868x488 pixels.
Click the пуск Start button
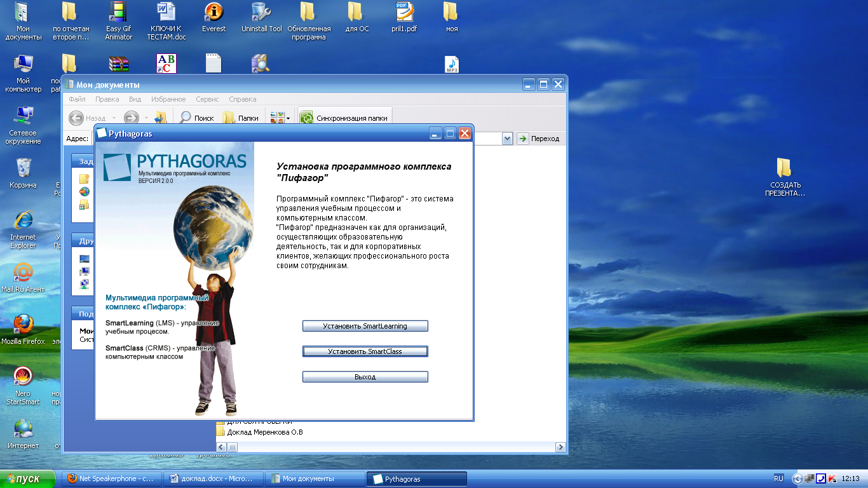pos(29,479)
